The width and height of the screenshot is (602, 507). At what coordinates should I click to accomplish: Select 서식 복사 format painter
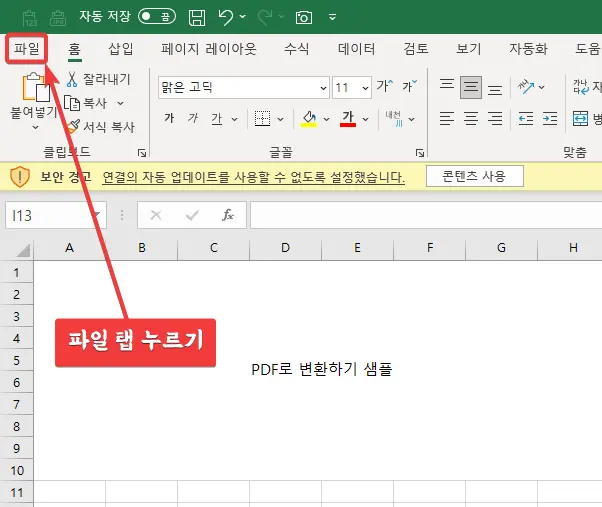tap(101, 127)
